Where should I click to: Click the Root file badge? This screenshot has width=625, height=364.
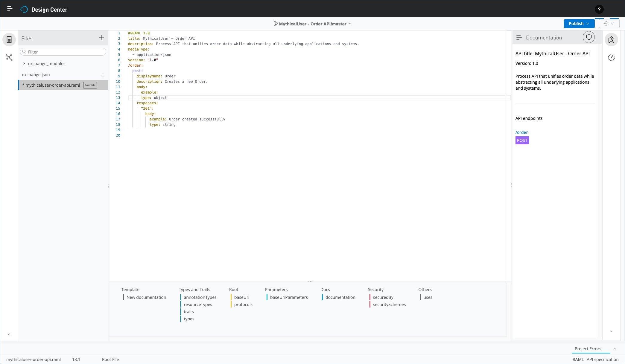pos(90,85)
